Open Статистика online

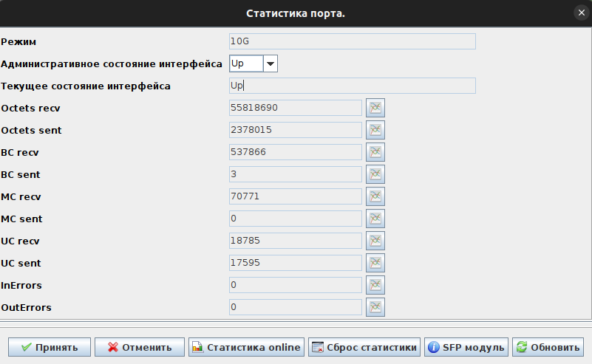[246, 347]
